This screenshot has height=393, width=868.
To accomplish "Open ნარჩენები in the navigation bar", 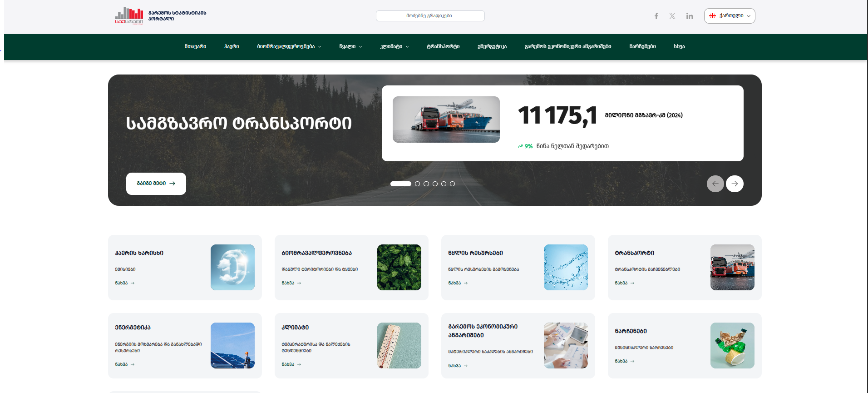I will [x=642, y=47].
